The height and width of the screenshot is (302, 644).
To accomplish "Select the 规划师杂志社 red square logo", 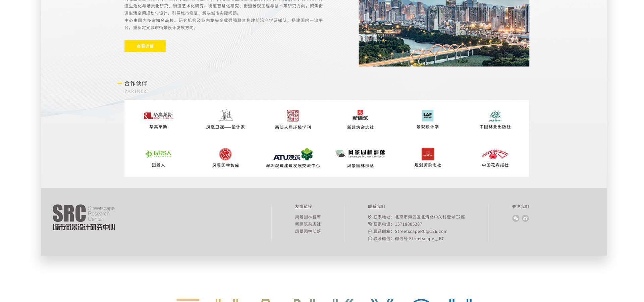I will pyautogui.click(x=428, y=154).
